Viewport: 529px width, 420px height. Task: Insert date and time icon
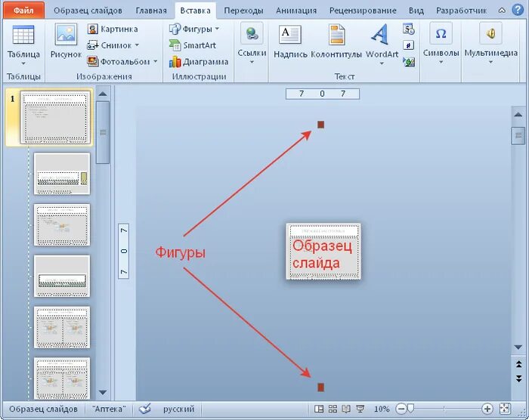click(409, 29)
